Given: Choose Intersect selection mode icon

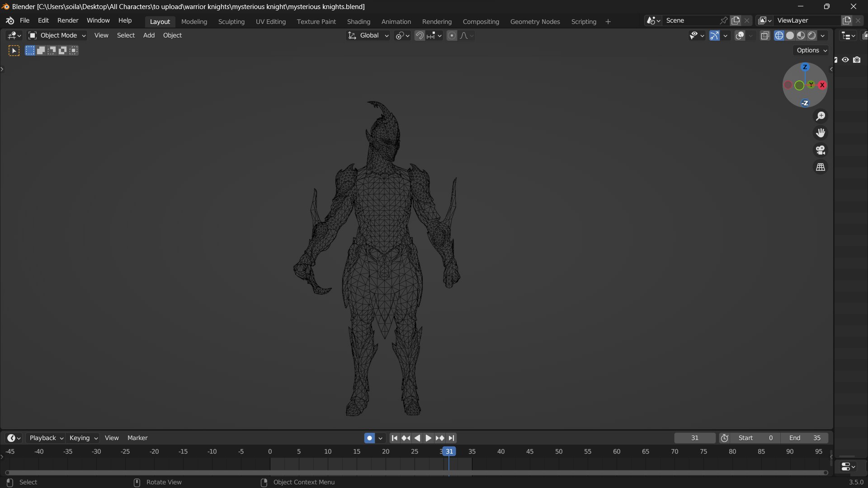Looking at the screenshot, I should coord(73,51).
